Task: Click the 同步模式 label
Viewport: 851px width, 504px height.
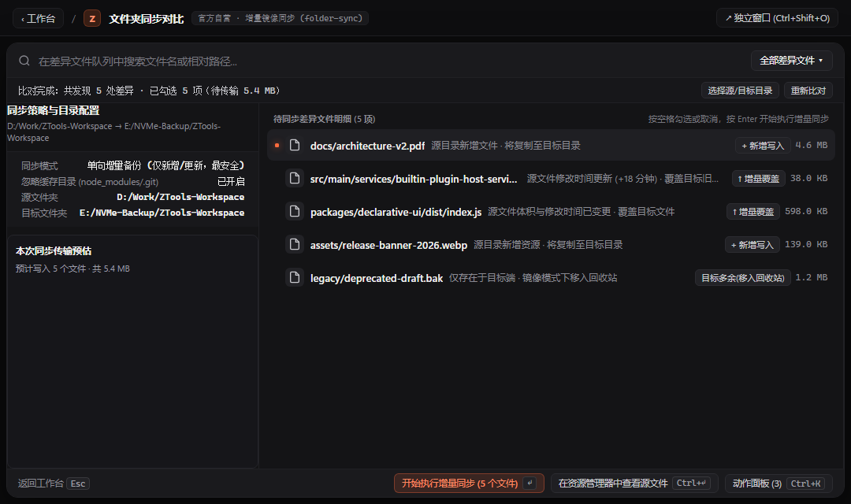Action: pyautogui.click(x=39, y=166)
